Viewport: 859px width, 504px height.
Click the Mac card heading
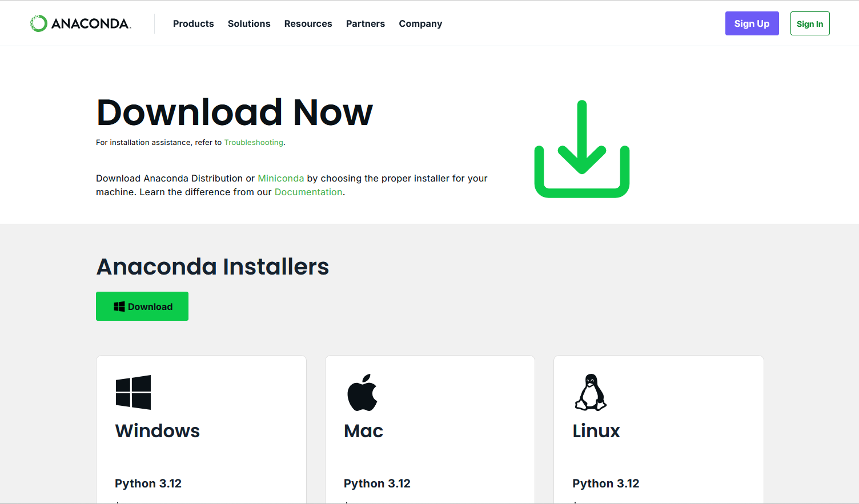point(363,432)
